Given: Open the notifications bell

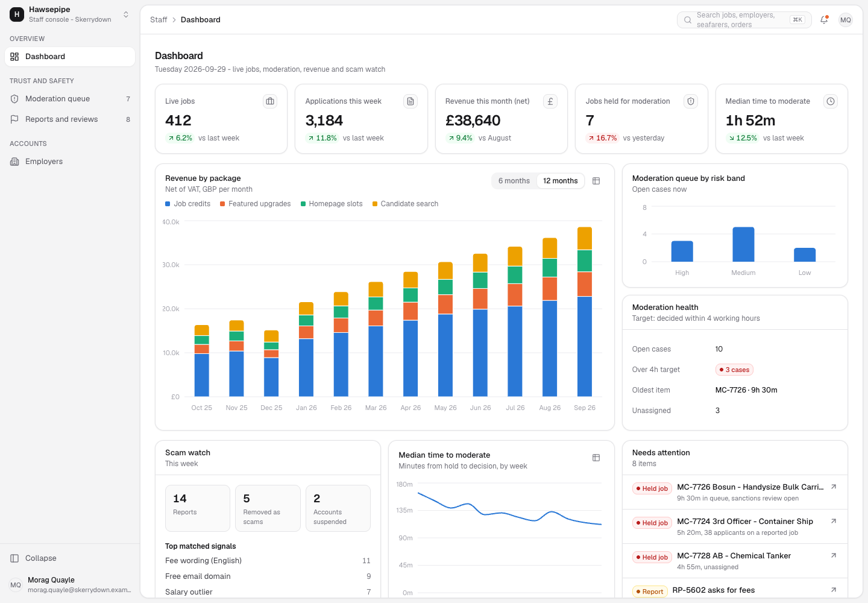Looking at the screenshot, I should 824,20.
